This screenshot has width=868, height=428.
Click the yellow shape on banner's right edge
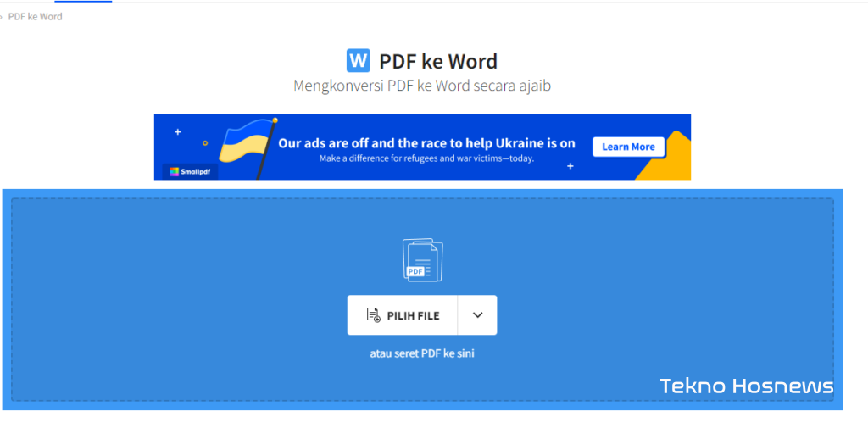(x=668, y=163)
